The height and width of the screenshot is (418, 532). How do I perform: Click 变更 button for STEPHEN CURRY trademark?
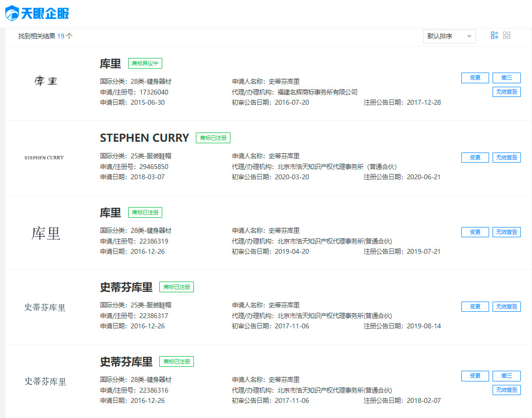(x=475, y=157)
